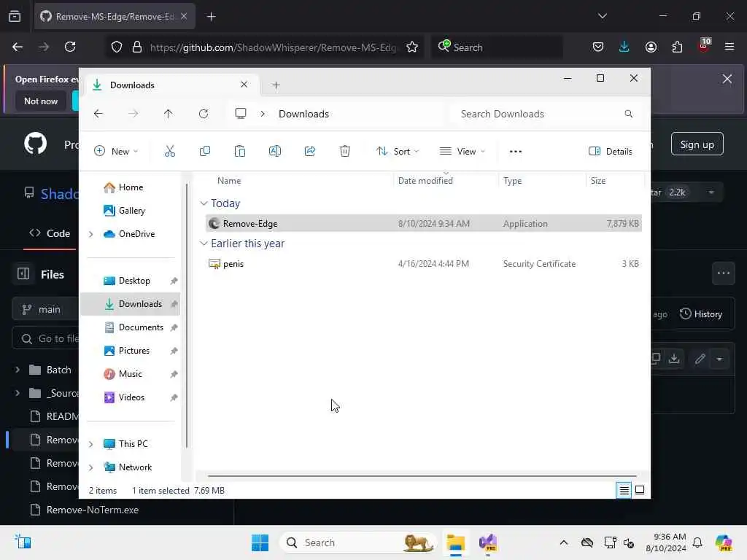Open Firefox hamburger application menu

(729, 47)
